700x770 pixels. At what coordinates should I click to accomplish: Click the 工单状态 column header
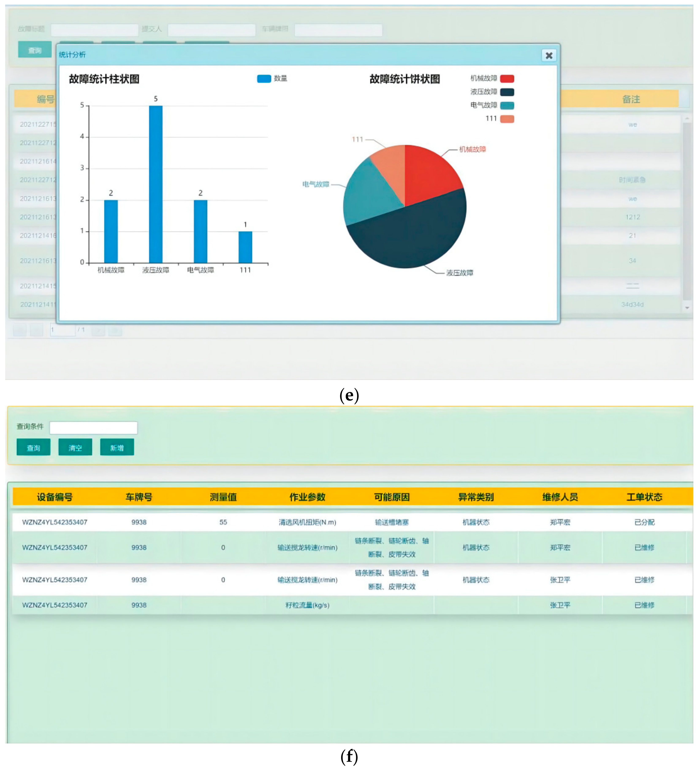pos(644,497)
